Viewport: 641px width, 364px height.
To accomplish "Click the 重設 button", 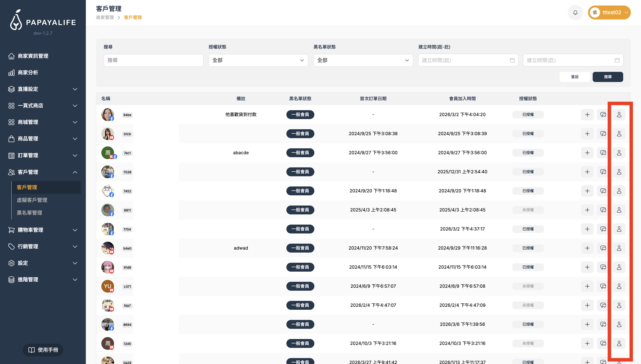I will 574,77.
